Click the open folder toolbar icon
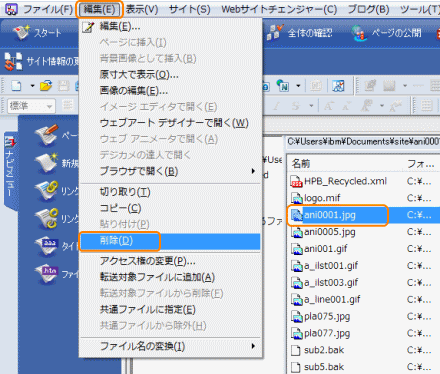Image resolution: width=440 pixels, height=374 pixels. [x=46, y=86]
